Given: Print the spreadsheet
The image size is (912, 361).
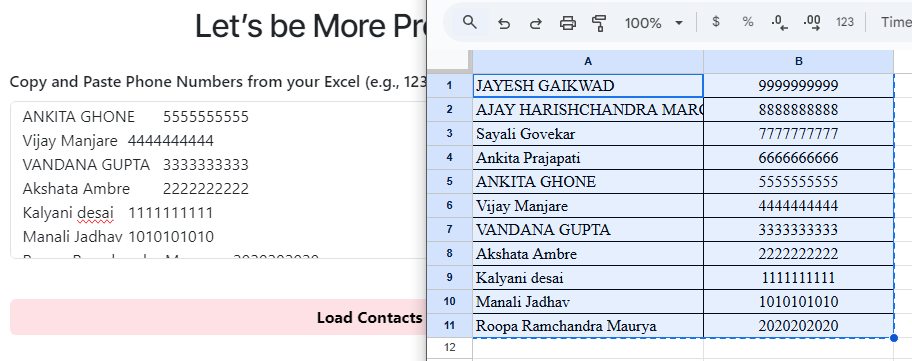Looking at the screenshot, I should 568,23.
